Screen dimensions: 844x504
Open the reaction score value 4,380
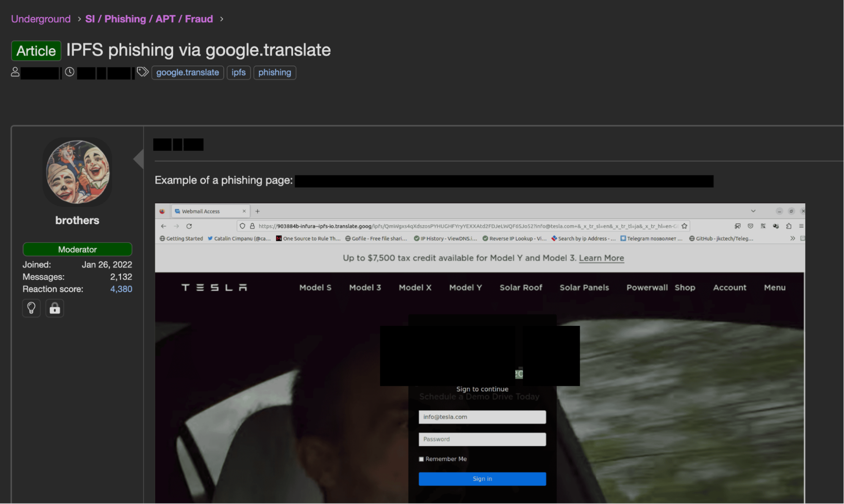(121, 289)
